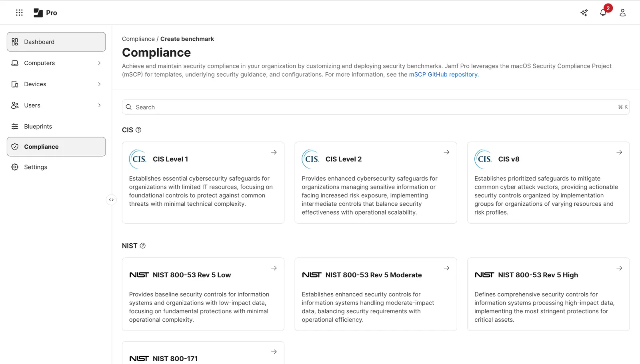Click the Jamf Pro logo
This screenshot has height=364, width=640.
pos(45,12)
